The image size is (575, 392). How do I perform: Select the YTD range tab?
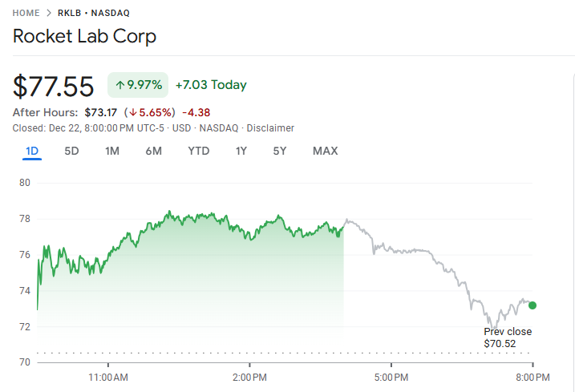click(199, 151)
